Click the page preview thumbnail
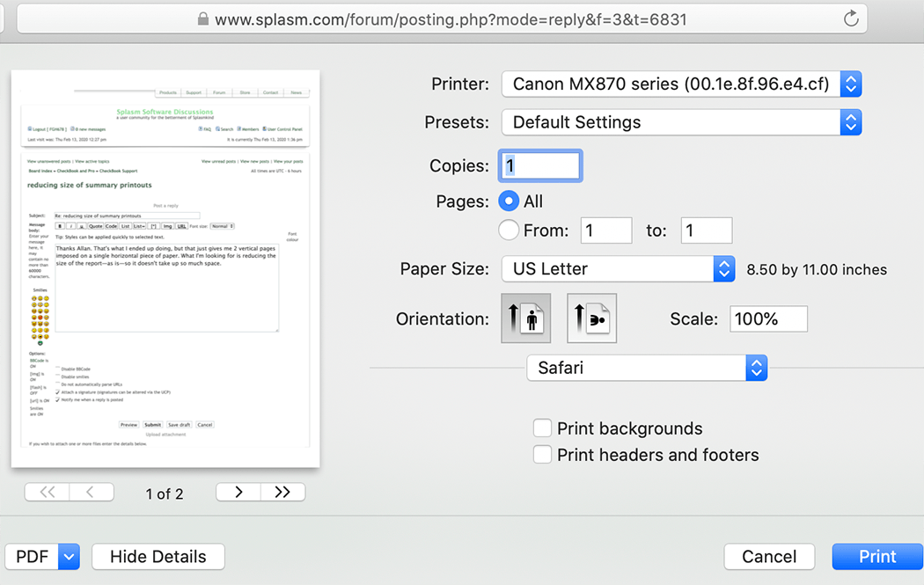Screen dimensions: 924x585 click(165, 268)
